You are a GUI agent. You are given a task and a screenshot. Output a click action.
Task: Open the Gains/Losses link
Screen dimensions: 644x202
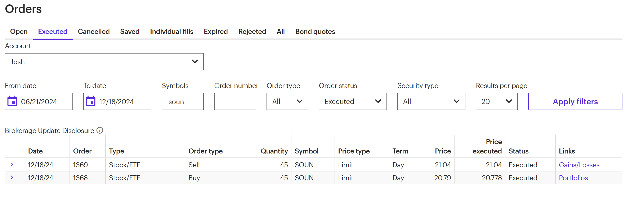579,165
